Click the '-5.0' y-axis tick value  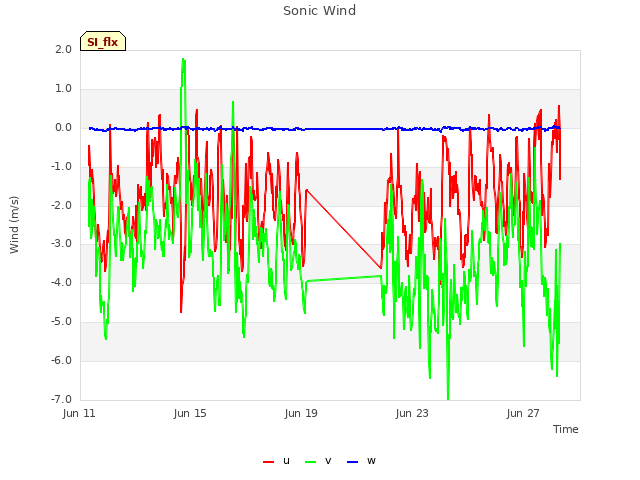tap(61, 322)
